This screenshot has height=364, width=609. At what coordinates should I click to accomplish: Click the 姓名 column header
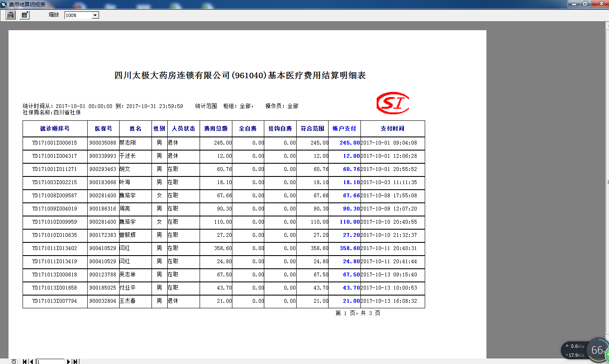coord(135,128)
